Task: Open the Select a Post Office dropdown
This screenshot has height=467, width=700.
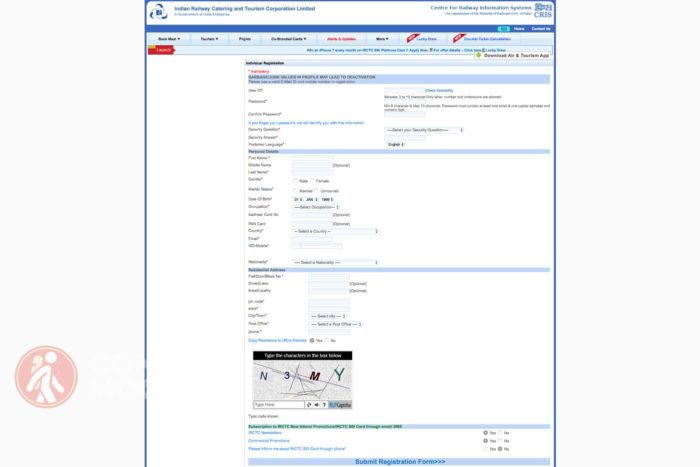Action: (x=335, y=324)
